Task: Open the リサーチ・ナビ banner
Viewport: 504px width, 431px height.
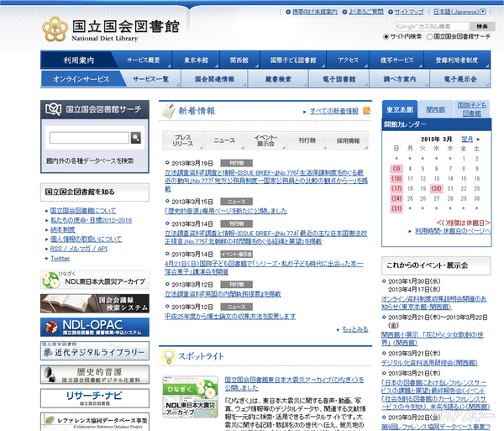Action: pos(95,398)
